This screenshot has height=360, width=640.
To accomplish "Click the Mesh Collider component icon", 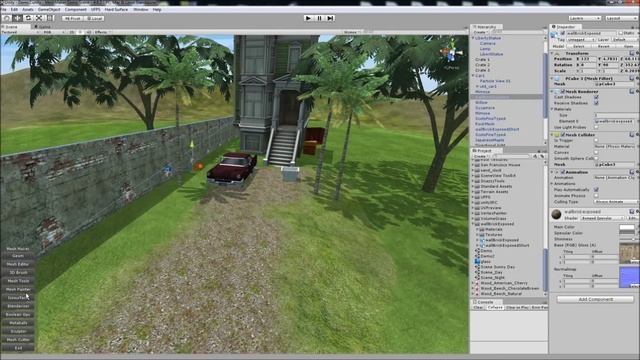I will point(557,135).
